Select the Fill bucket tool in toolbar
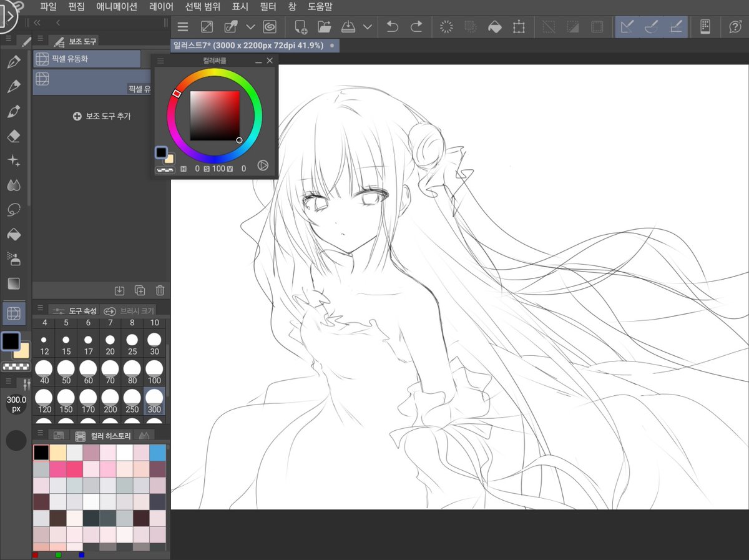The width and height of the screenshot is (749, 560). (14, 235)
